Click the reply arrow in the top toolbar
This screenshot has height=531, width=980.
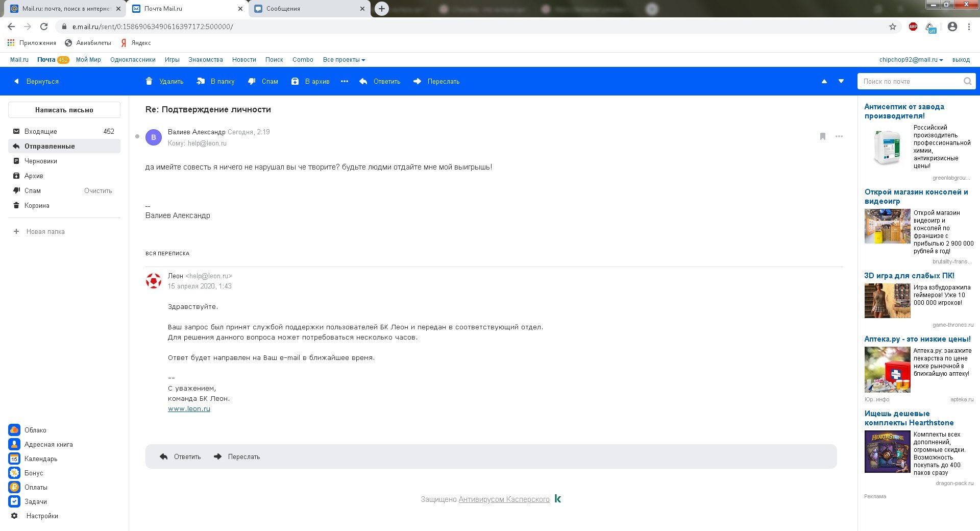363,81
